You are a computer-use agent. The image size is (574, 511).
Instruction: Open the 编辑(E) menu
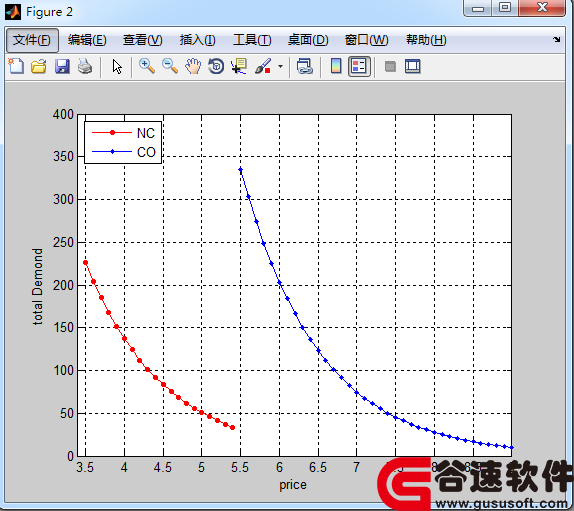pos(87,40)
